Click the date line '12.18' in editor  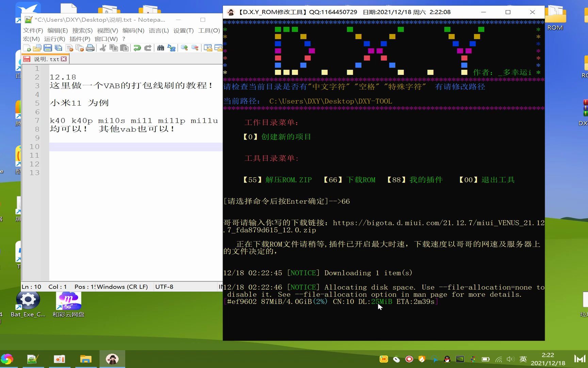(63, 77)
